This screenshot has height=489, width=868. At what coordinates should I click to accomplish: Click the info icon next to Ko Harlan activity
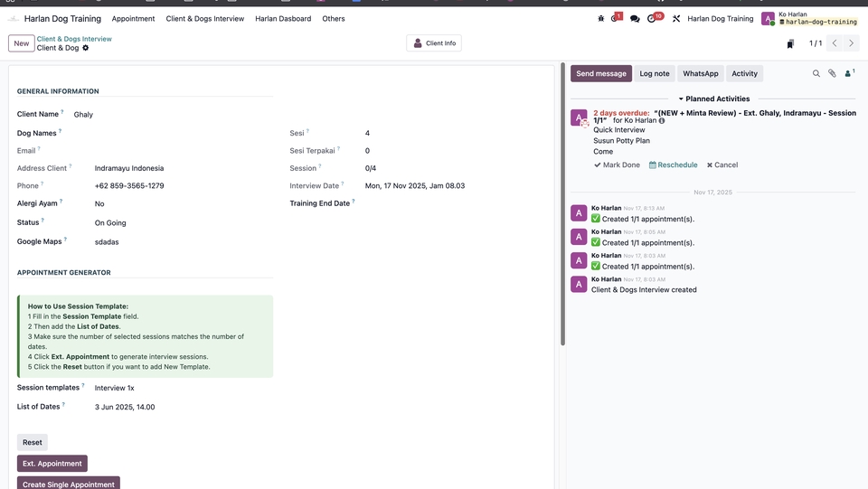662,120
